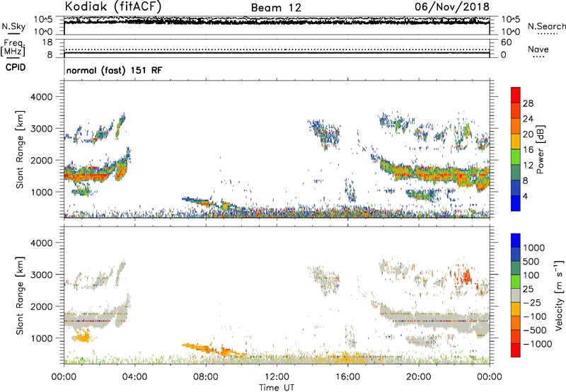Click the gray segment of velocity colorbar
The height and width of the screenshot is (392, 566).
tap(516, 295)
